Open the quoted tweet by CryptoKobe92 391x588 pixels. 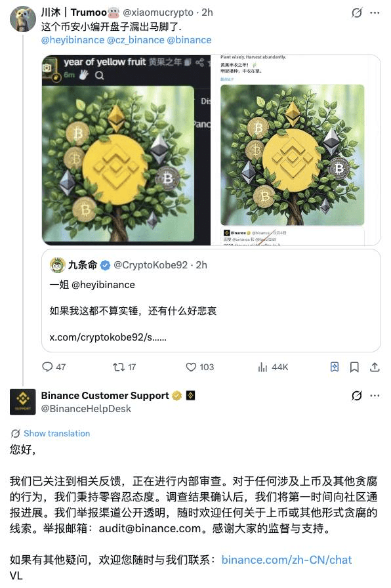(211, 301)
